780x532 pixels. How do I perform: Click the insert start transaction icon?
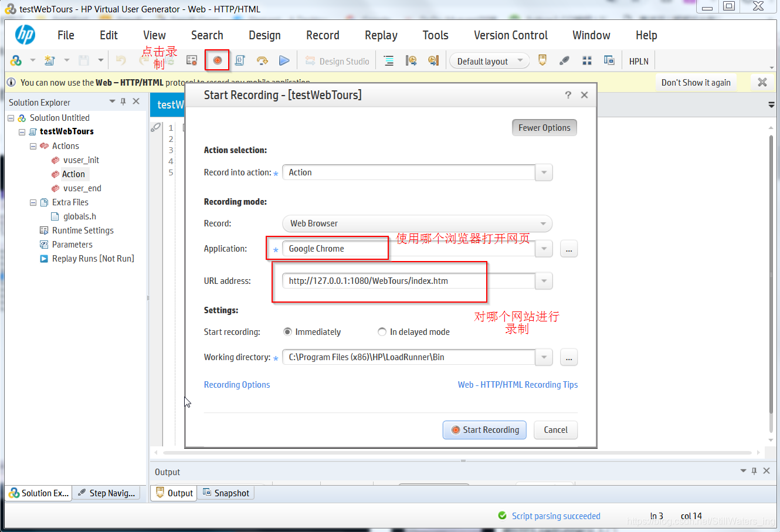click(411, 60)
